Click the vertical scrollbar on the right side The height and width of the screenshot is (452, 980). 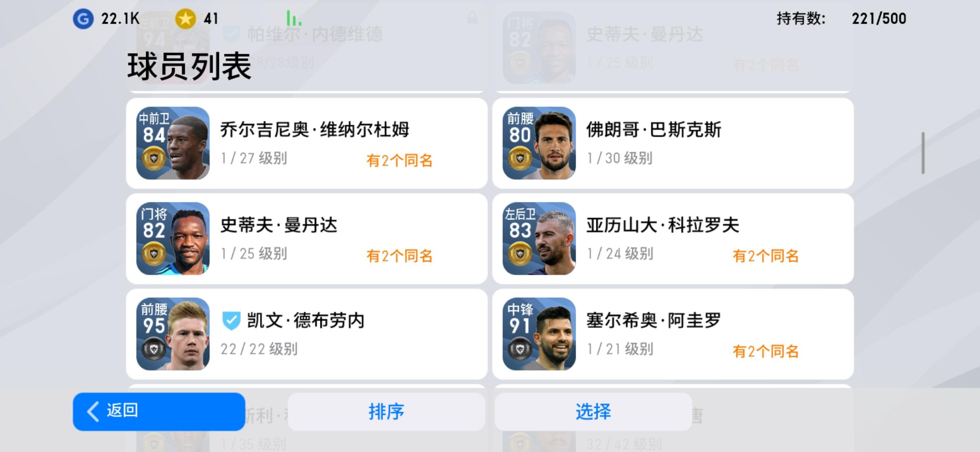click(923, 153)
